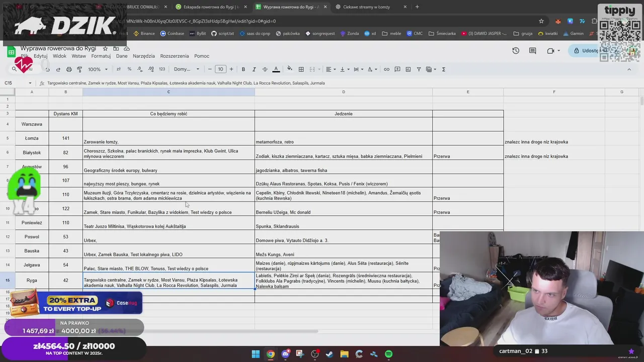Open Spotify from the taskbar

pyautogui.click(x=388, y=354)
